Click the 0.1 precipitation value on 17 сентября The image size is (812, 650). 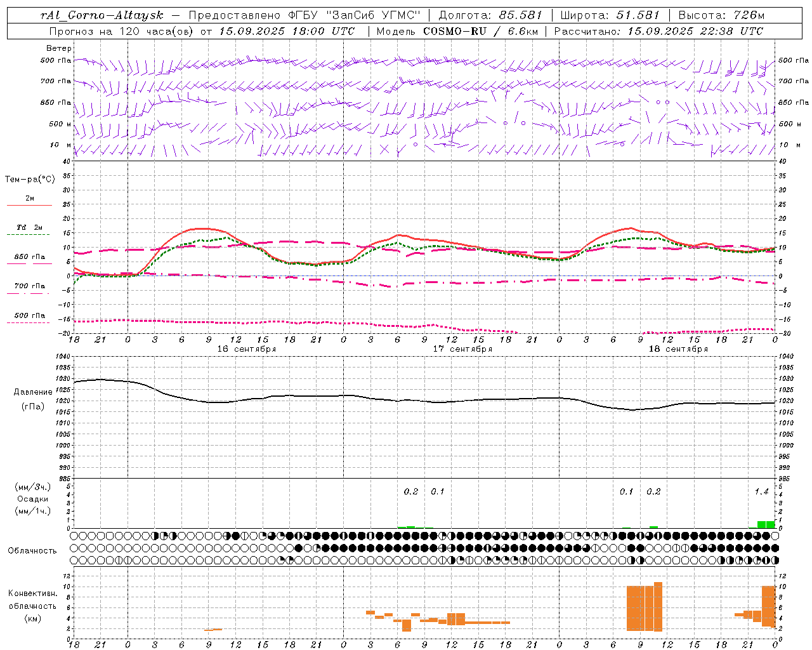pos(438,491)
